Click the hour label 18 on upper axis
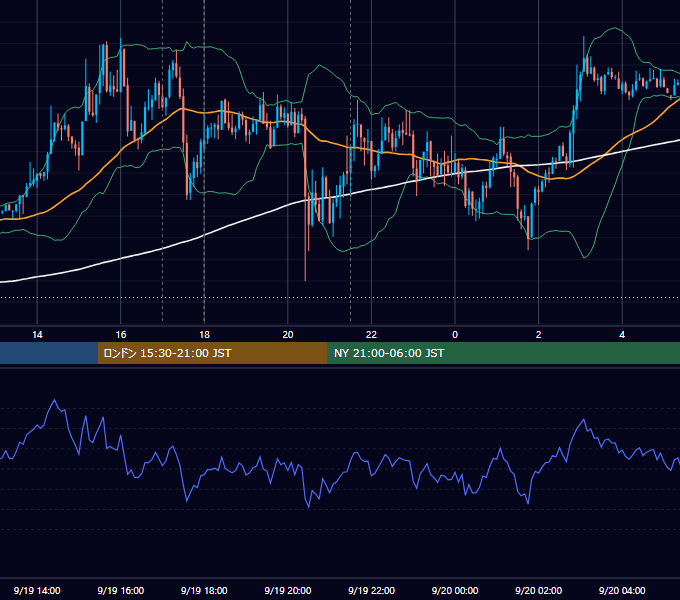The image size is (680, 600). pyautogui.click(x=204, y=335)
